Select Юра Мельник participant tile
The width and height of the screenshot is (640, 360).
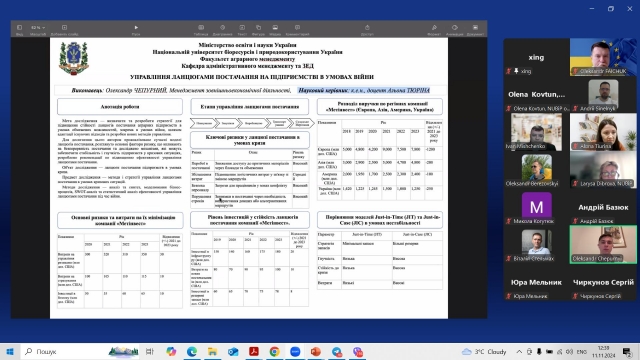536,282
